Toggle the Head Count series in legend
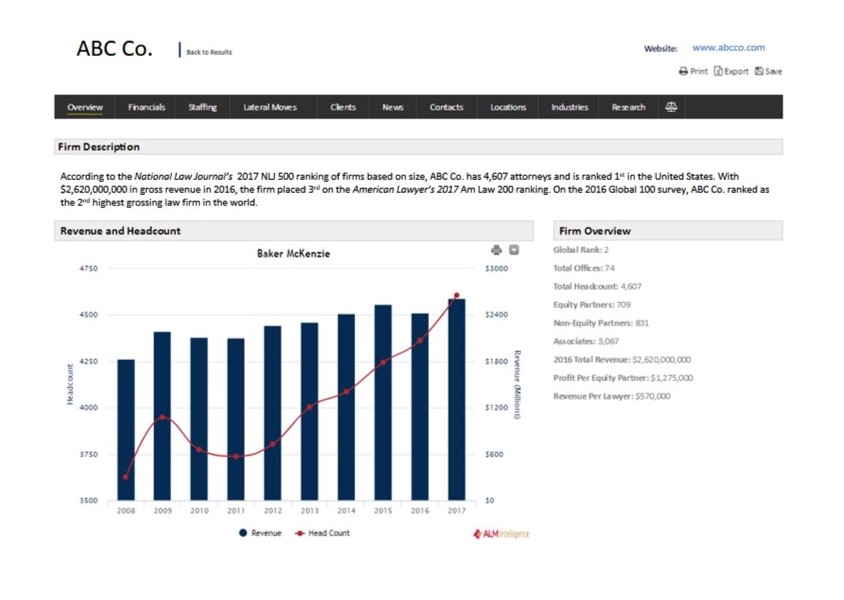This screenshot has width=844, height=600. click(322, 533)
